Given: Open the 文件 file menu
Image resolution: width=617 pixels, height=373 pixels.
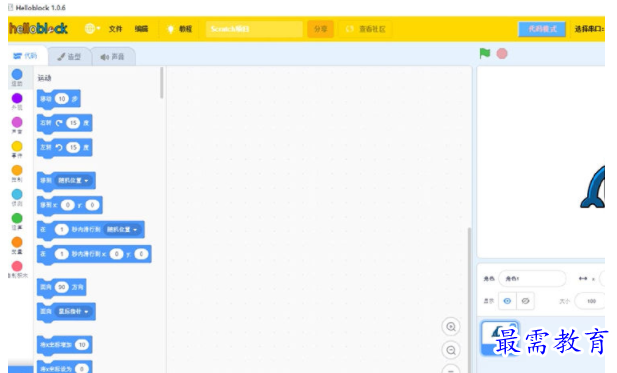Looking at the screenshot, I should [x=115, y=29].
